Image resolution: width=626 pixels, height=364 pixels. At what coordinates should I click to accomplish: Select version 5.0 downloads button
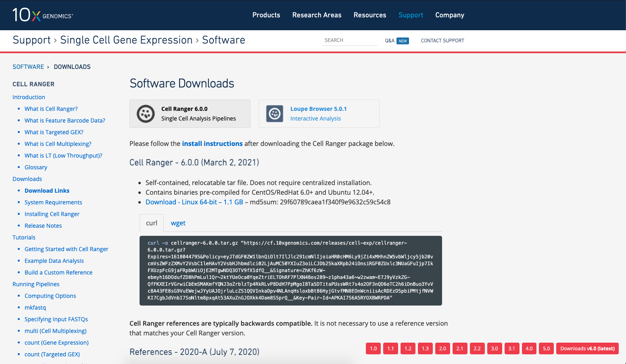(546, 349)
